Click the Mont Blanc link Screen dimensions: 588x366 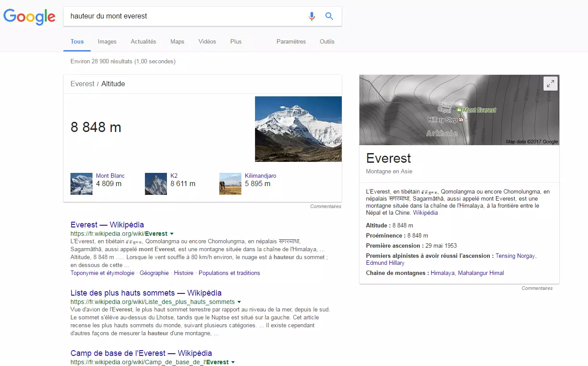(x=110, y=176)
